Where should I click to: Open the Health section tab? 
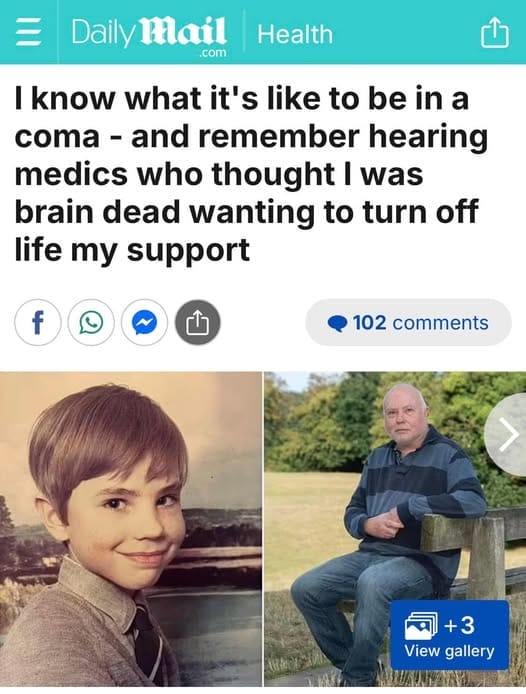(x=295, y=35)
